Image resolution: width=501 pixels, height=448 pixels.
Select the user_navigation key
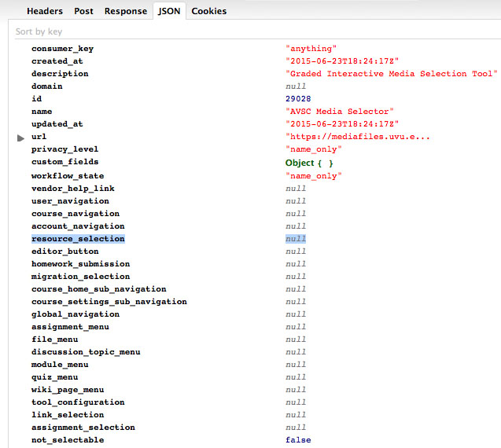tap(70, 201)
